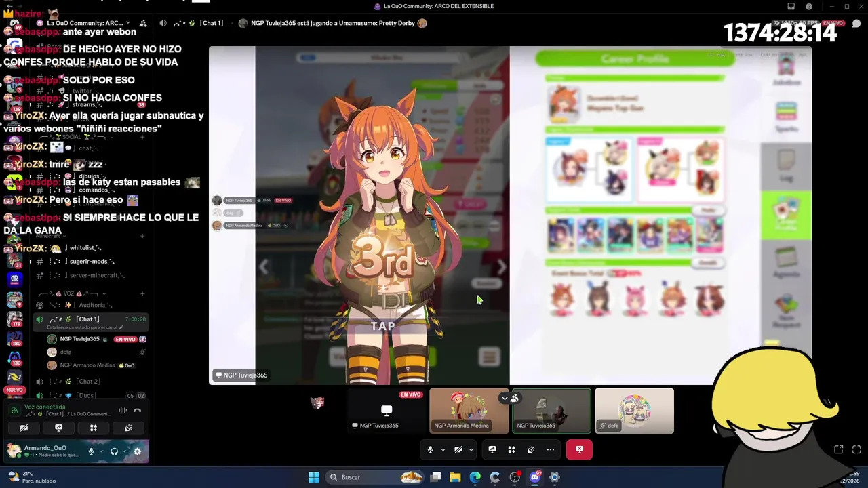Join the Duos voice channel
The width and height of the screenshot is (868, 488).
tap(90, 395)
